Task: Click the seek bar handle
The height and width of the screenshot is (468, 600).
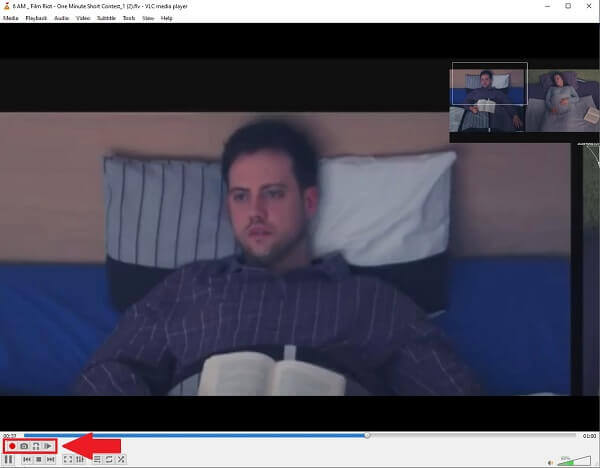Action: [x=367, y=435]
